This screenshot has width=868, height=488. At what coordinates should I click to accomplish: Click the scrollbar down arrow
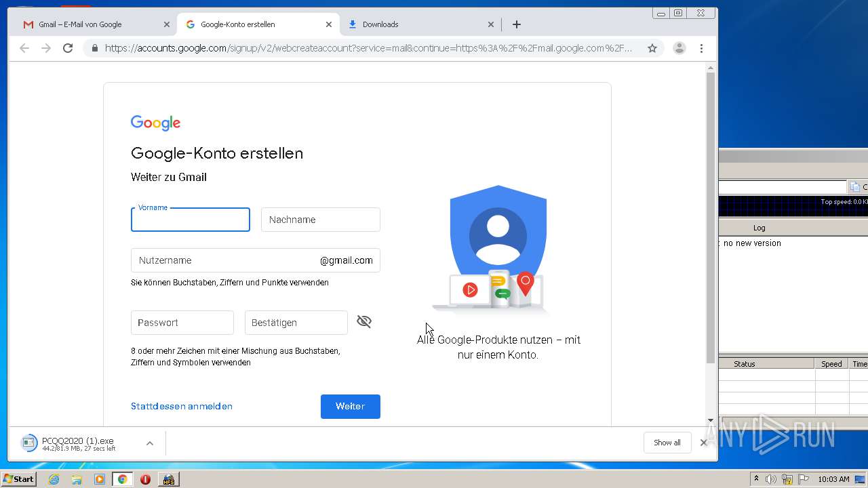point(711,420)
